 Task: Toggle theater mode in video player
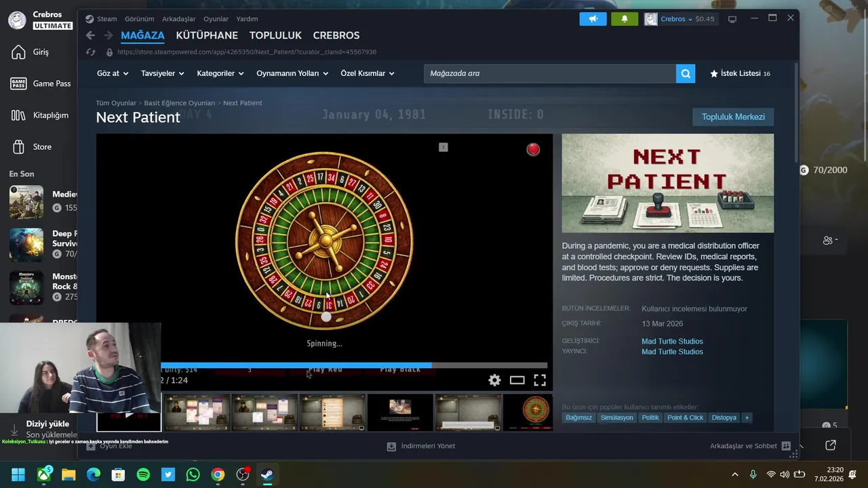(x=517, y=380)
